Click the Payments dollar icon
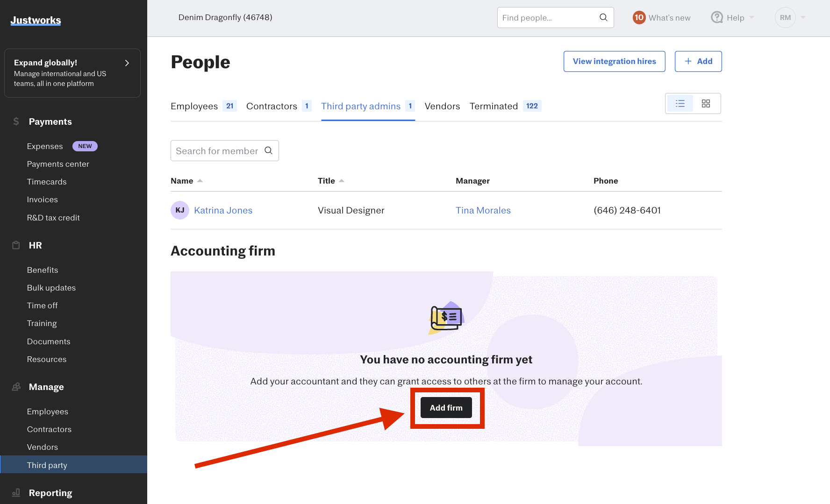Viewport: 830px width, 504px height. [x=16, y=121]
